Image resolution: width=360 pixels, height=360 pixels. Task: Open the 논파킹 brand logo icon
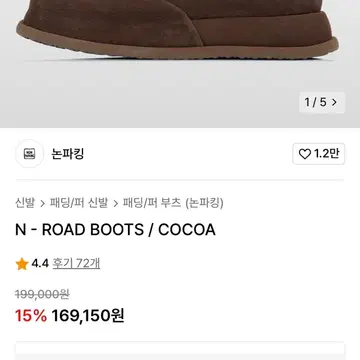click(29, 154)
